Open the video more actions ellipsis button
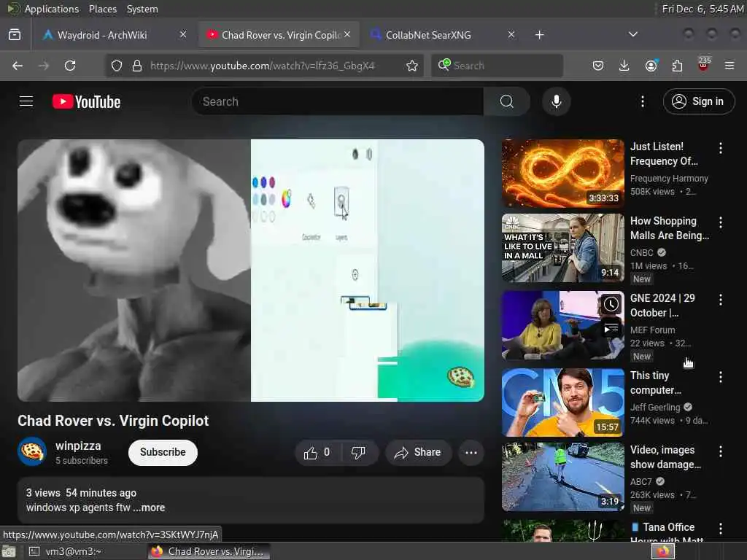Screen dimensions: 747x560 click(x=471, y=452)
